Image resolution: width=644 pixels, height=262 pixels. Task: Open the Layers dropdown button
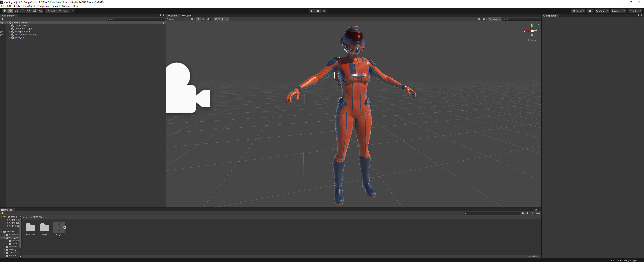coord(618,11)
